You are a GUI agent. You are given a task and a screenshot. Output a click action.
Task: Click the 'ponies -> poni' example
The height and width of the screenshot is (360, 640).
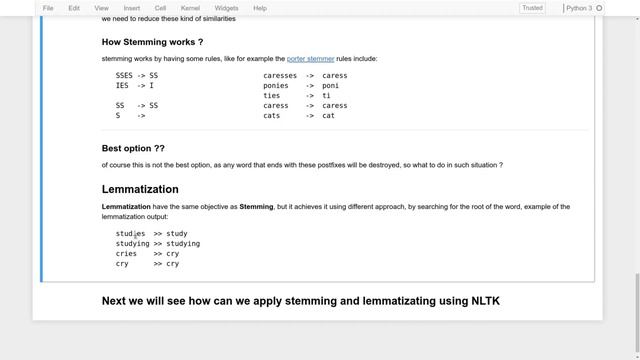pyautogui.click(x=301, y=86)
